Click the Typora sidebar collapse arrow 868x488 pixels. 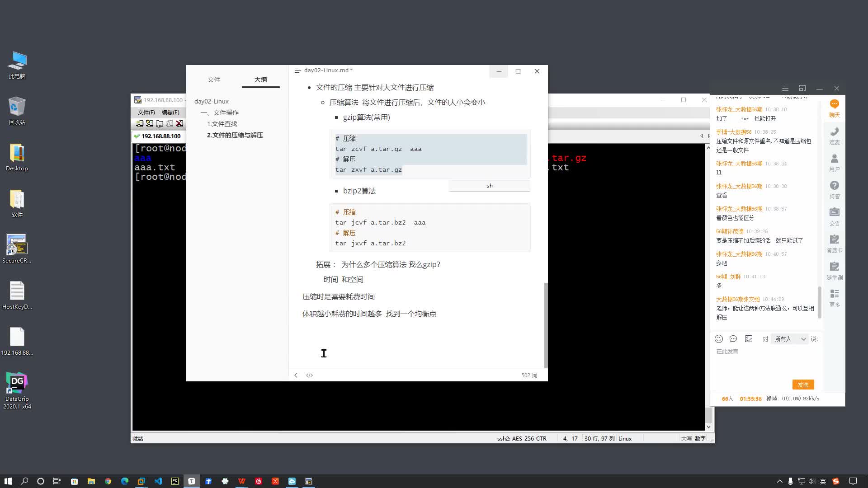pos(296,375)
